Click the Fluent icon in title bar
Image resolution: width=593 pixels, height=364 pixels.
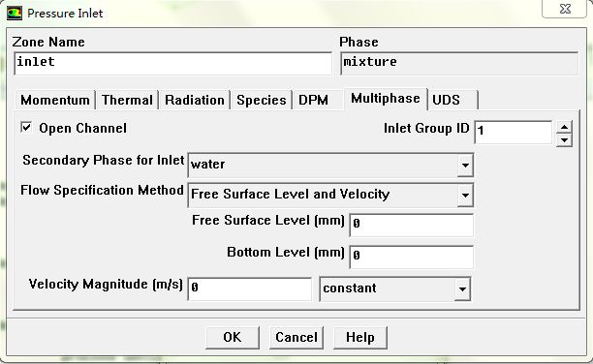click(15, 14)
